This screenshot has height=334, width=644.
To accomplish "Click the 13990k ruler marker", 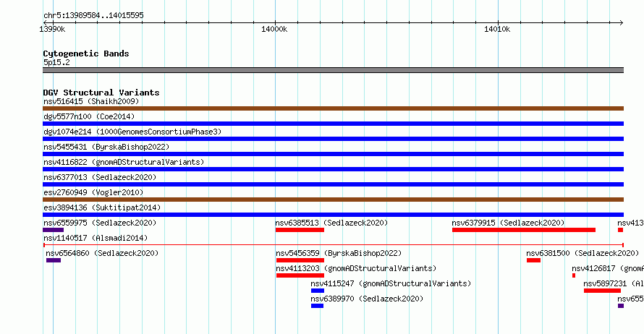I will (52, 29).
